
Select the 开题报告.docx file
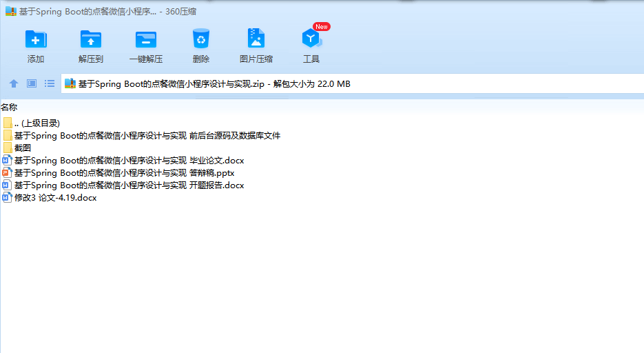coord(123,185)
